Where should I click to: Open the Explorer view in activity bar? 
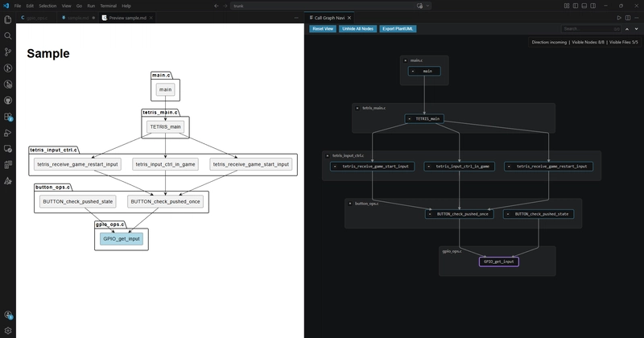(8, 19)
